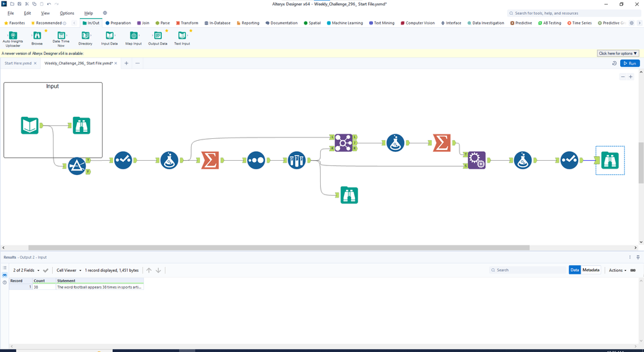Open the Options menu
Image resolution: width=644 pixels, height=352 pixels.
(67, 13)
